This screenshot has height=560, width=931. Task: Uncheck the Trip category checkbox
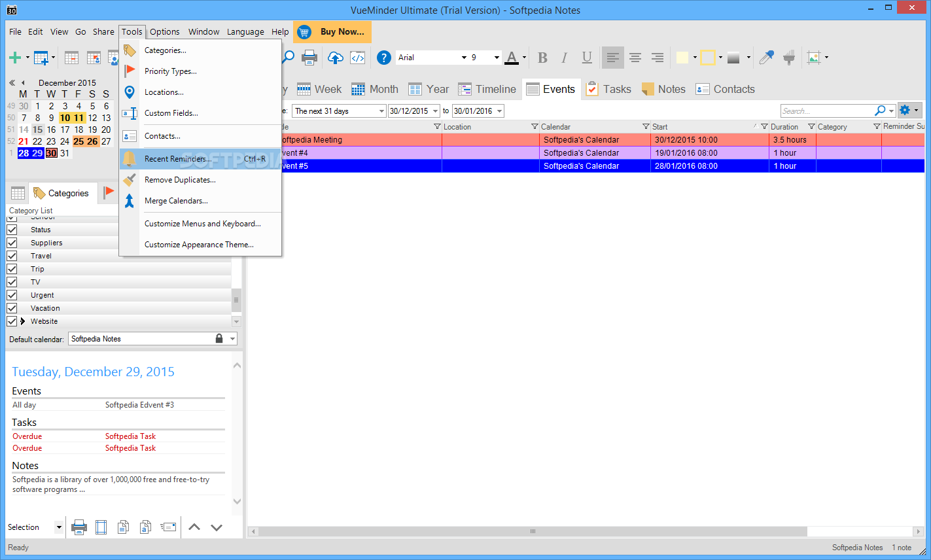[12, 269]
